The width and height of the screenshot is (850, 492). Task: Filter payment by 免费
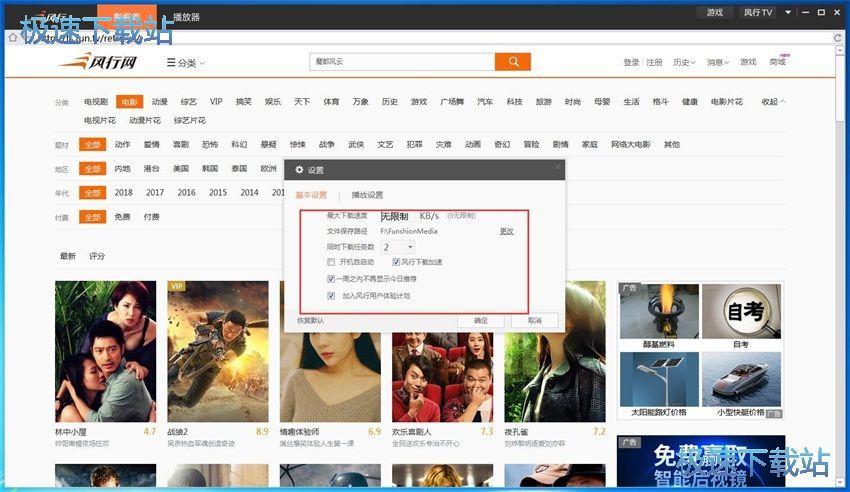(x=123, y=217)
